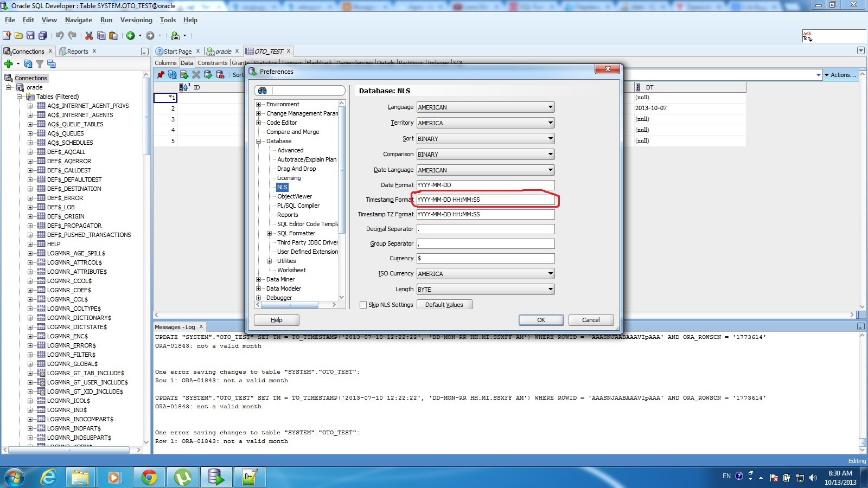This screenshot has width=868, height=488.
Task: Click the Copy icon in main toolbar
Action: coord(101,36)
